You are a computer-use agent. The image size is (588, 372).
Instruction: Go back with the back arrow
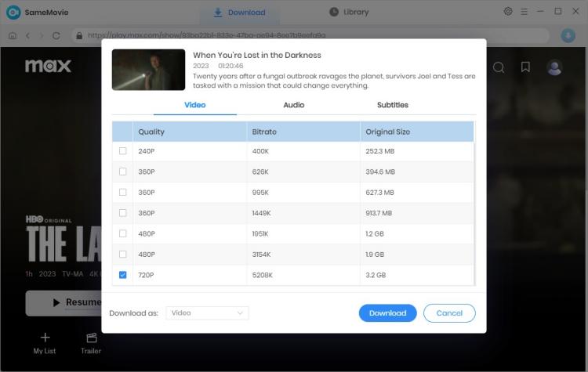point(27,35)
